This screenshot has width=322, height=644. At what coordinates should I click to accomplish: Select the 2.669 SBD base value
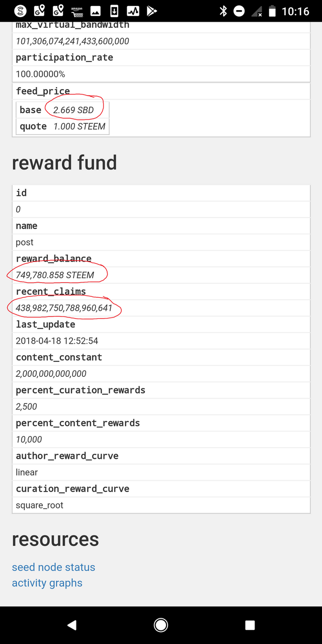pyautogui.click(x=73, y=110)
